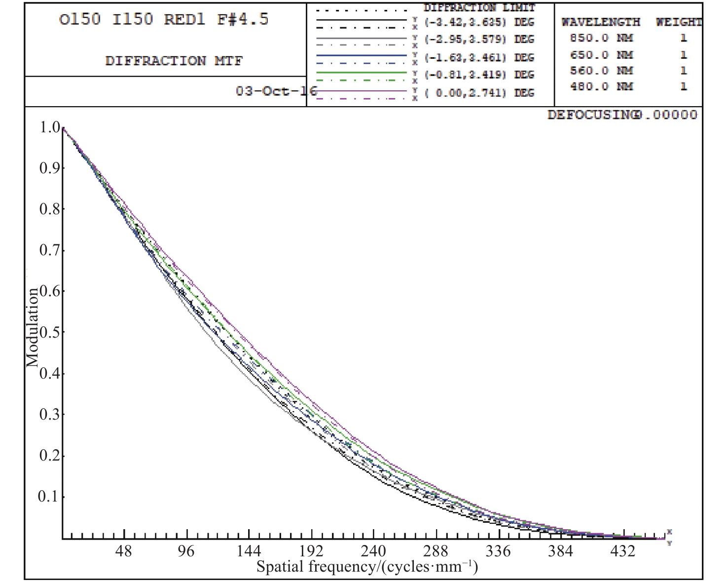The image size is (728, 582).
Task: Click the WAVELENGTH column header
Action: 600,22
